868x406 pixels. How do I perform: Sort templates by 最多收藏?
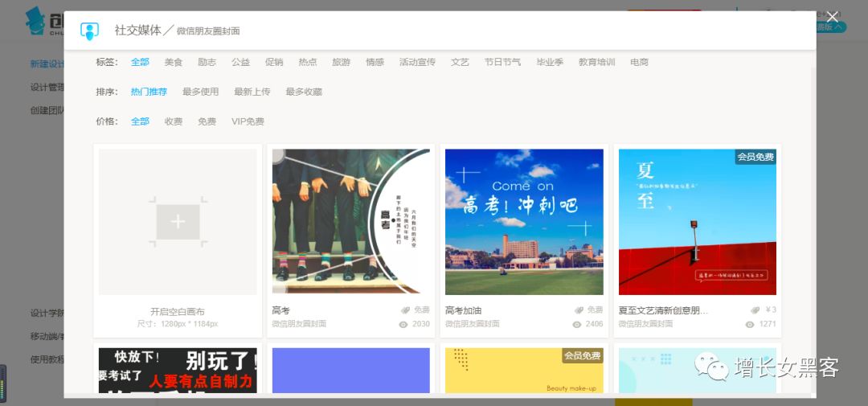304,92
